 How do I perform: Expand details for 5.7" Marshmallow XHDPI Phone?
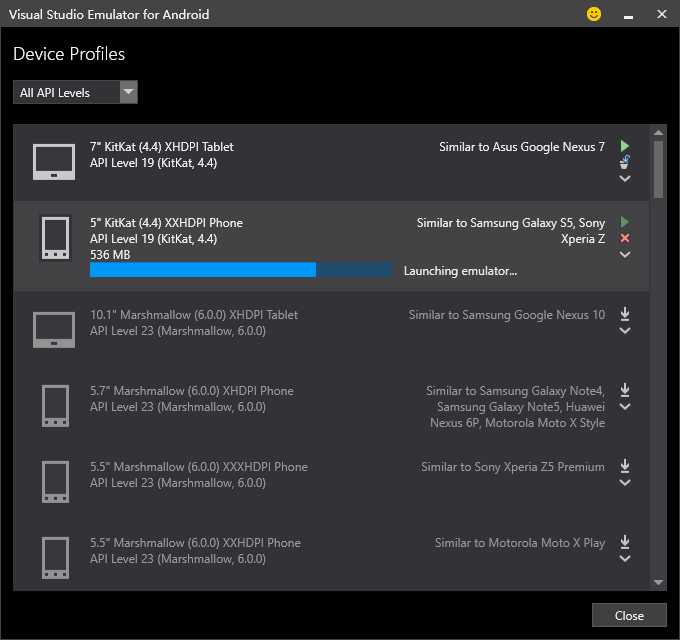(x=624, y=407)
